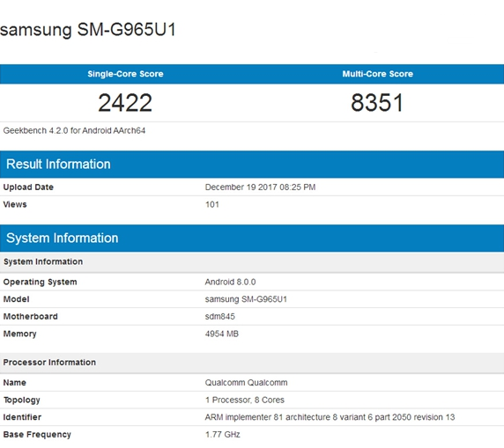Select the ARM implementer 81 identifier value
The image size is (504, 448).
[x=330, y=417]
